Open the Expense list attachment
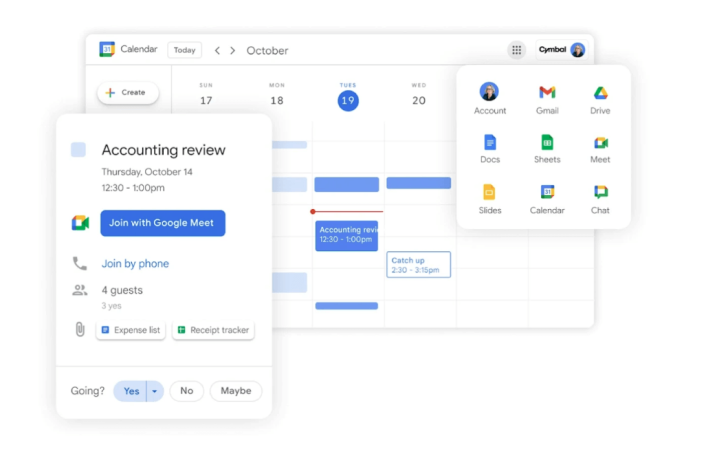The image size is (728, 456). (131, 330)
